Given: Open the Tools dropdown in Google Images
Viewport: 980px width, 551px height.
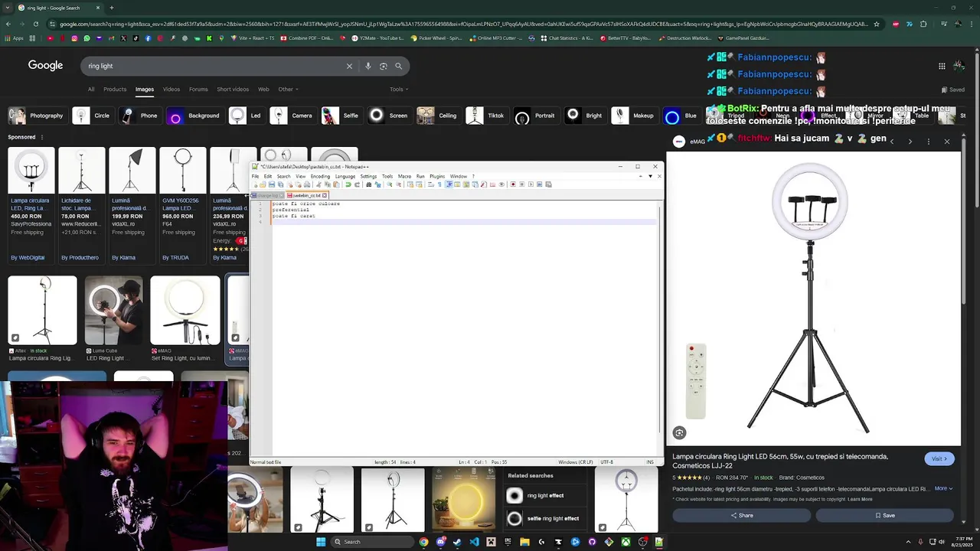Looking at the screenshot, I should (x=398, y=90).
